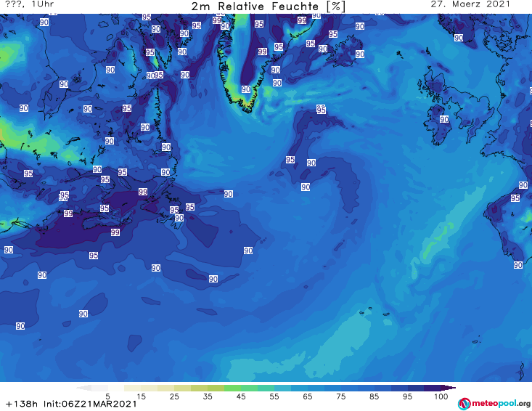Click the '5' tick label on the colorbar

(x=107, y=396)
